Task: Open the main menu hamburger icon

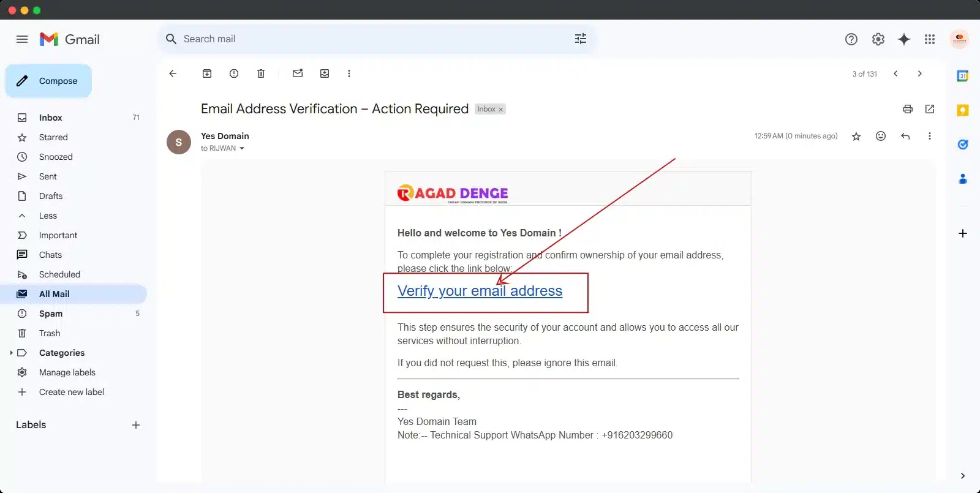Action: pyautogui.click(x=22, y=39)
